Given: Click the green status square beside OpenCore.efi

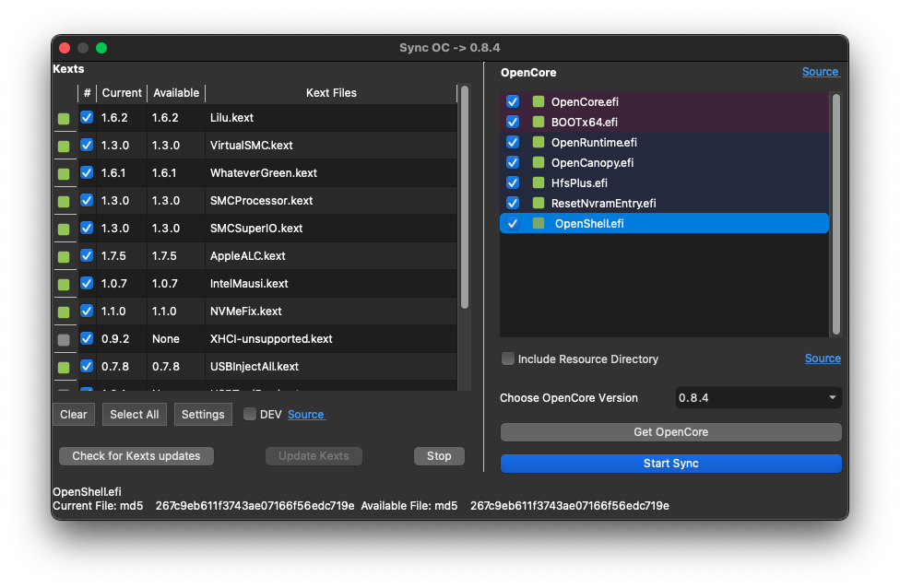Looking at the screenshot, I should (x=539, y=101).
